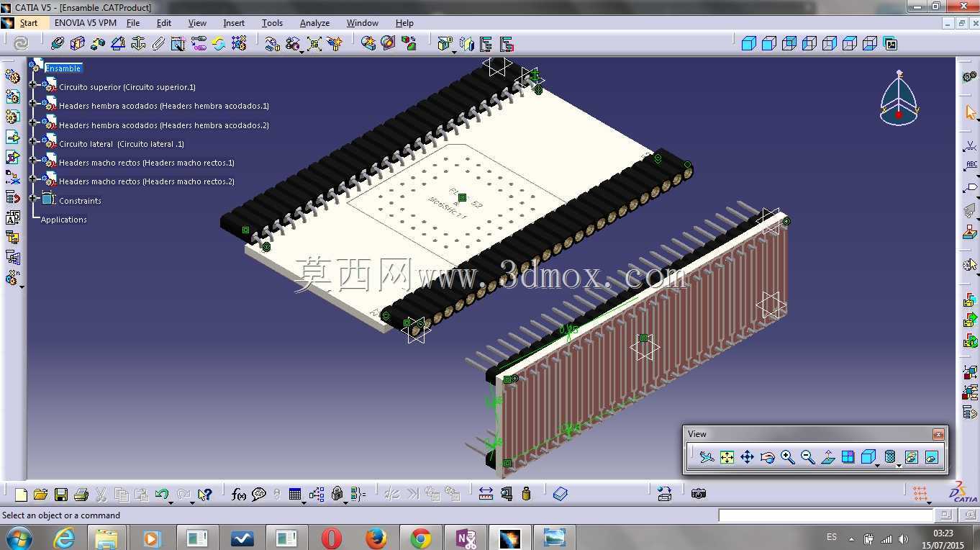Open the View menu
980x550 pixels.
click(x=197, y=23)
